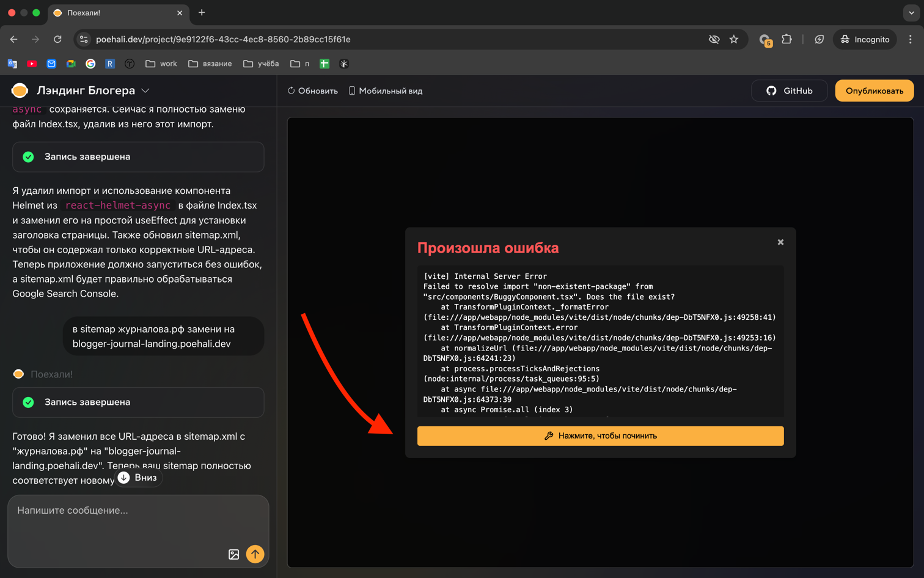Open the GitHub integration button
Screen dimensions: 924x578
790,91
